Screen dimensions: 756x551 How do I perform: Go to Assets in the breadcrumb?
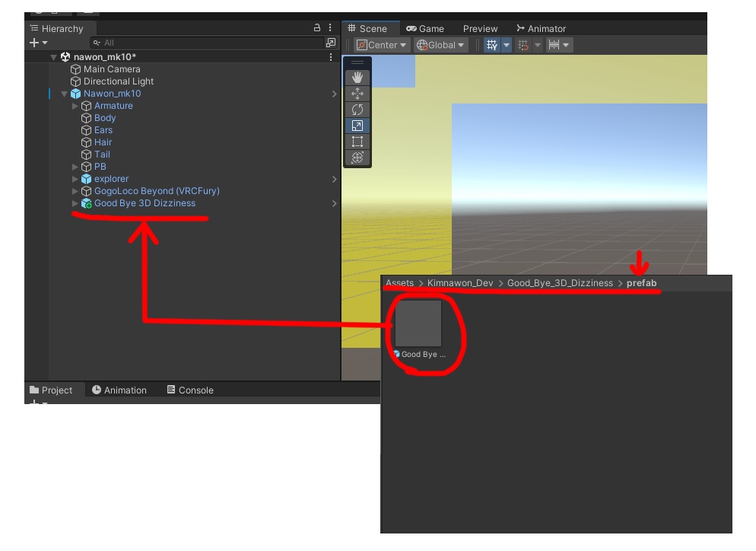400,283
